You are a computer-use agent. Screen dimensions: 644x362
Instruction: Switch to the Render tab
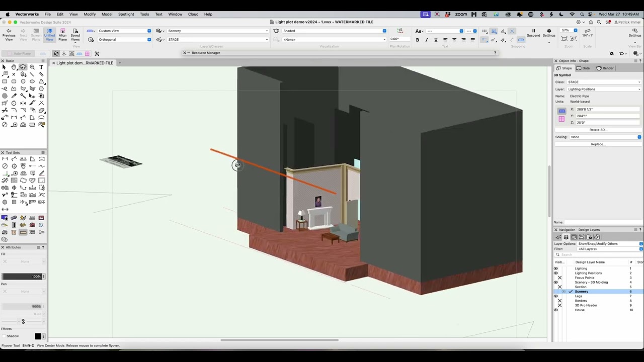click(x=605, y=68)
